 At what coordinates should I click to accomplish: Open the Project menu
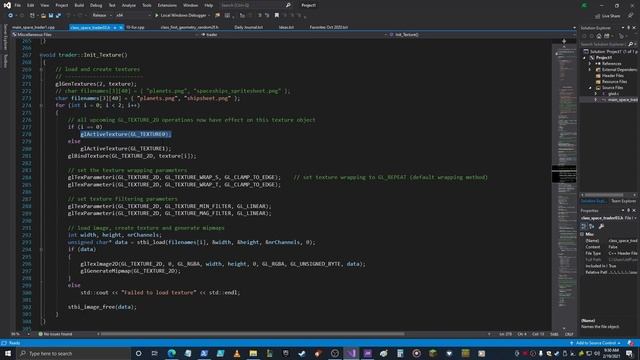click(62, 5)
